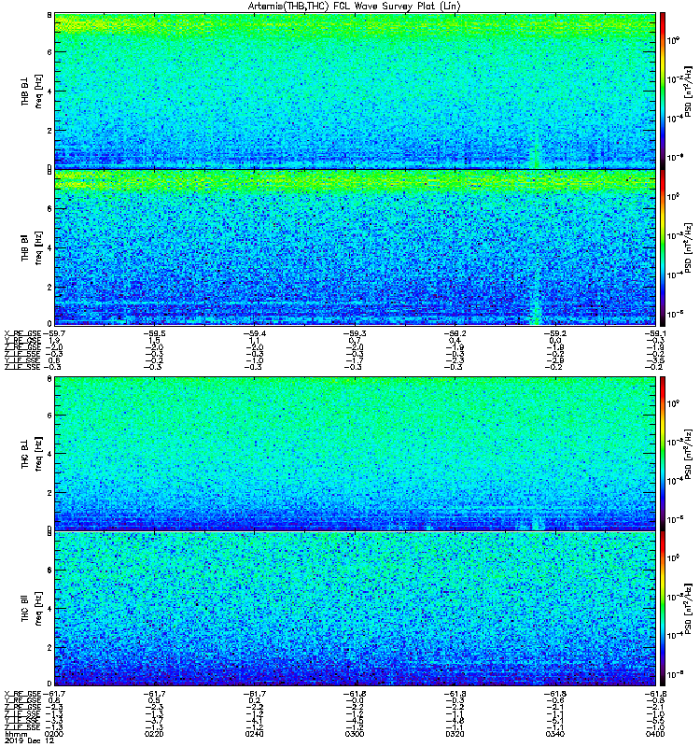This screenshot has height=747, width=700.
Task: Click the "0340" time tick label
Action: coord(555,734)
